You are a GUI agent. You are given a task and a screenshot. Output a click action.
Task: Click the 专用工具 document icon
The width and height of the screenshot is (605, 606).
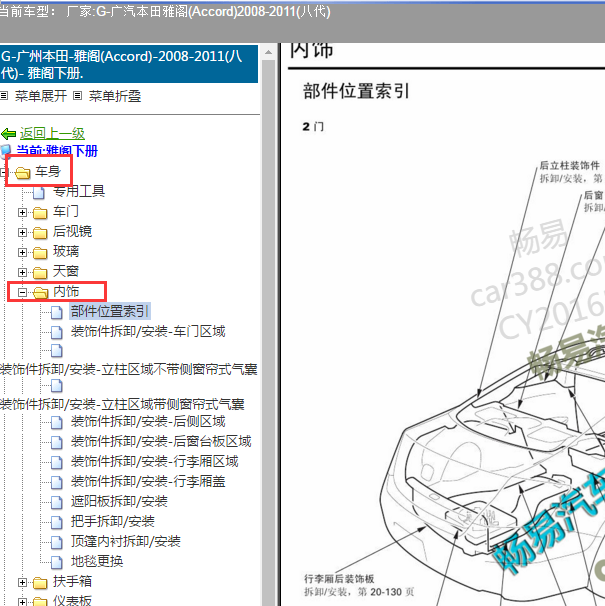(x=39, y=192)
